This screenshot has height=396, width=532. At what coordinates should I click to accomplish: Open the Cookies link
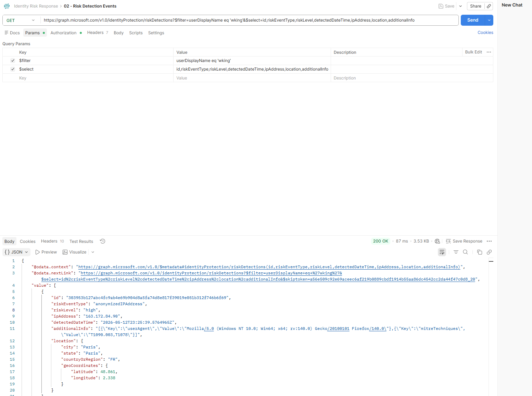(485, 33)
